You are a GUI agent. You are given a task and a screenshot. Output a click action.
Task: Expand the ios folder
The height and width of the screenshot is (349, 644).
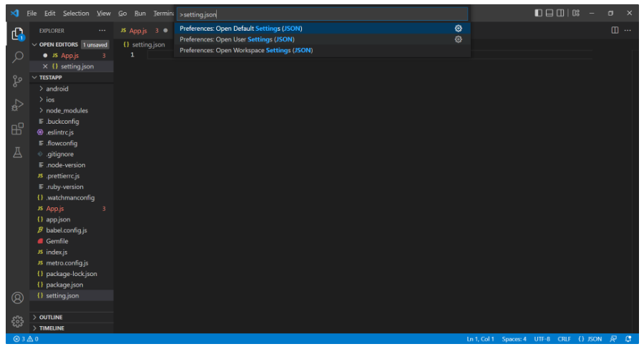[50, 100]
